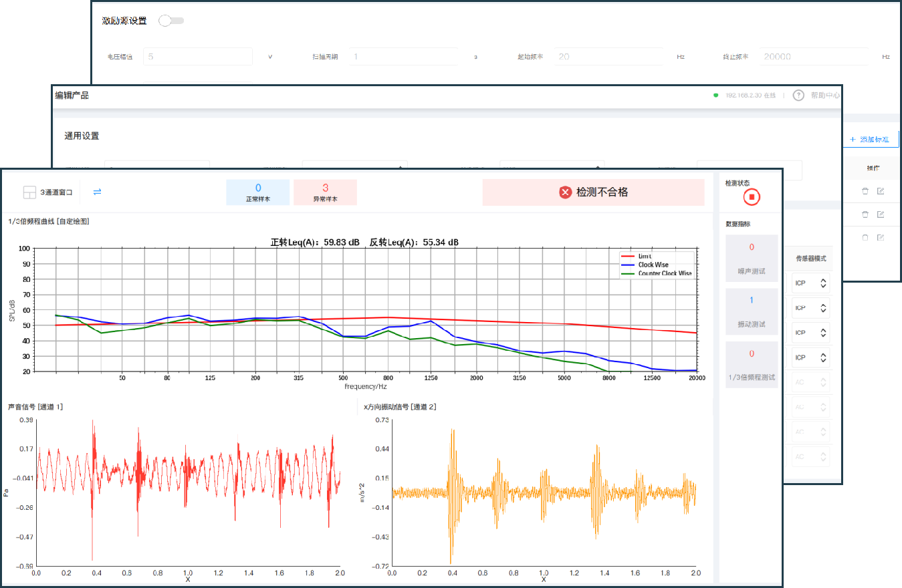
Task: Open the fourth ICP sensor mode dropdown
Action: tap(811, 357)
